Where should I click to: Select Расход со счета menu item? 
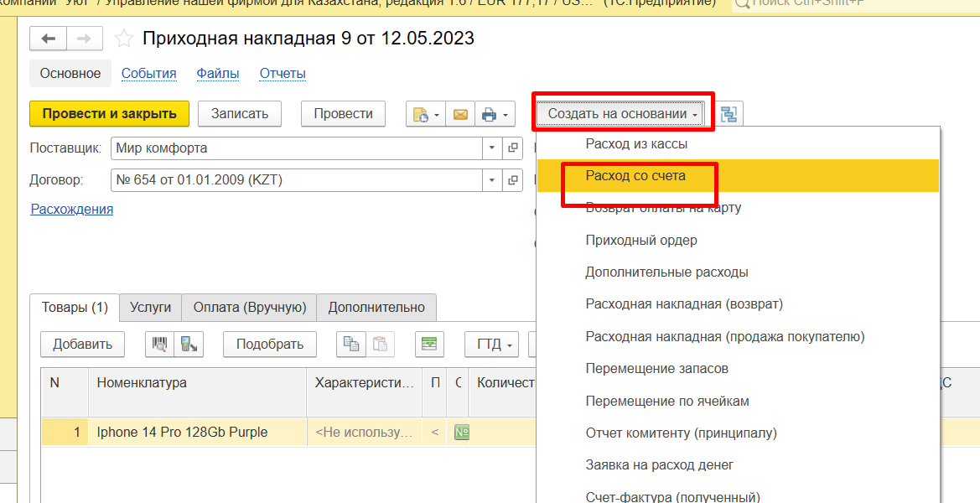point(635,176)
